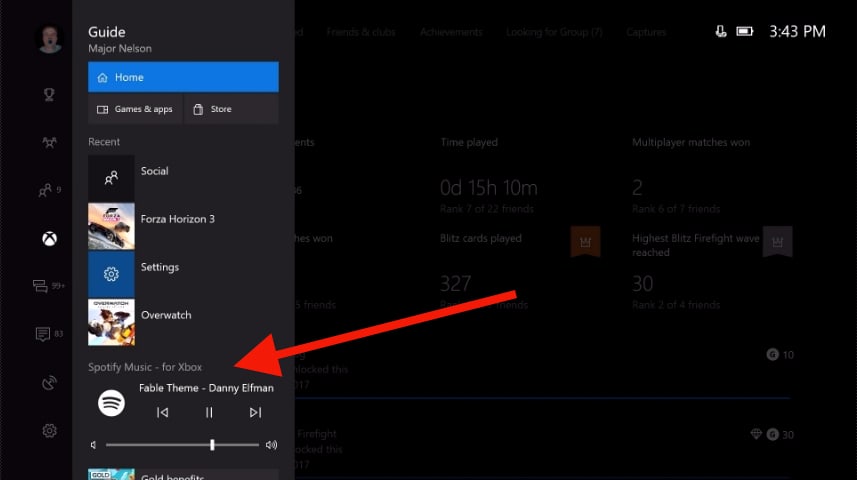
Task: Open the Friends icon with badge 9
Action: tap(46, 190)
